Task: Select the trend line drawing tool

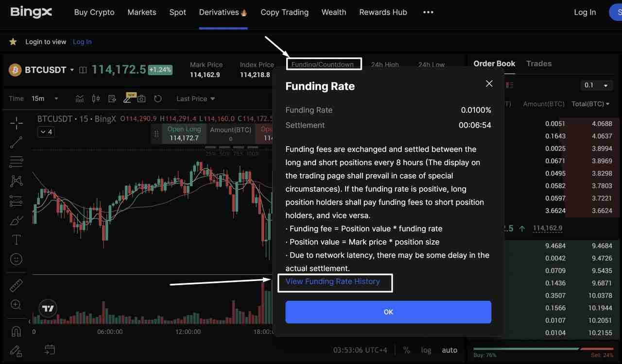Action: 17,142
